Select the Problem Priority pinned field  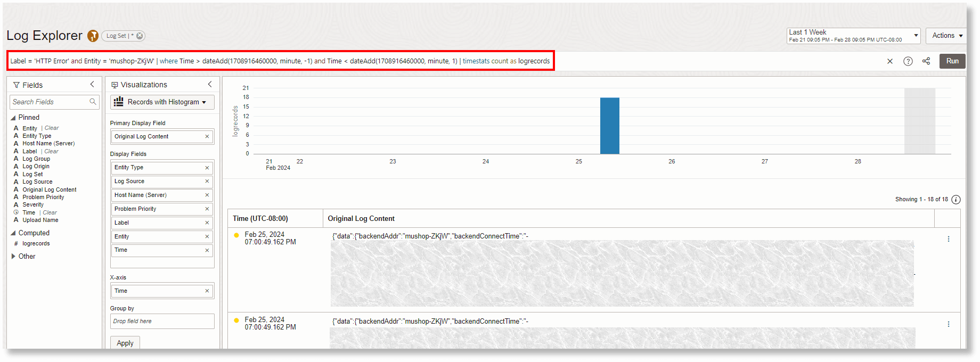point(43,197)
